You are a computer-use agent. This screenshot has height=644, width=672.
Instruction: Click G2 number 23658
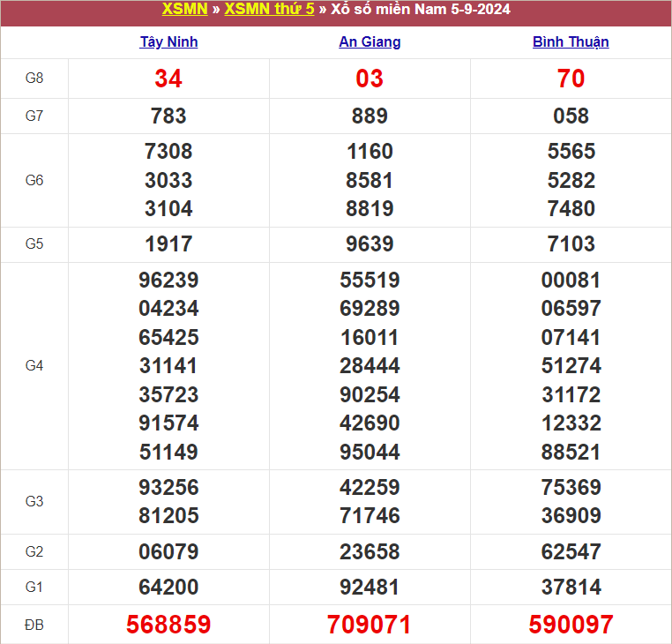click(370, 551)
